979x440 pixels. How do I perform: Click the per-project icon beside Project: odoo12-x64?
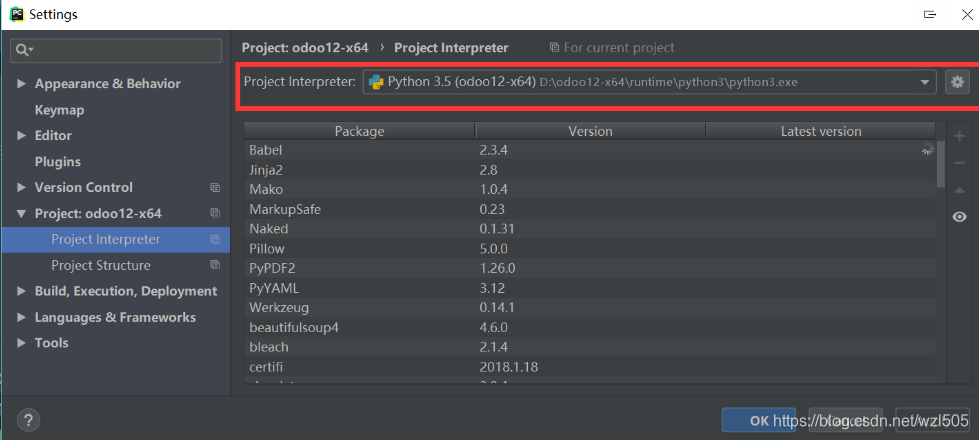[x=215, y=213]
